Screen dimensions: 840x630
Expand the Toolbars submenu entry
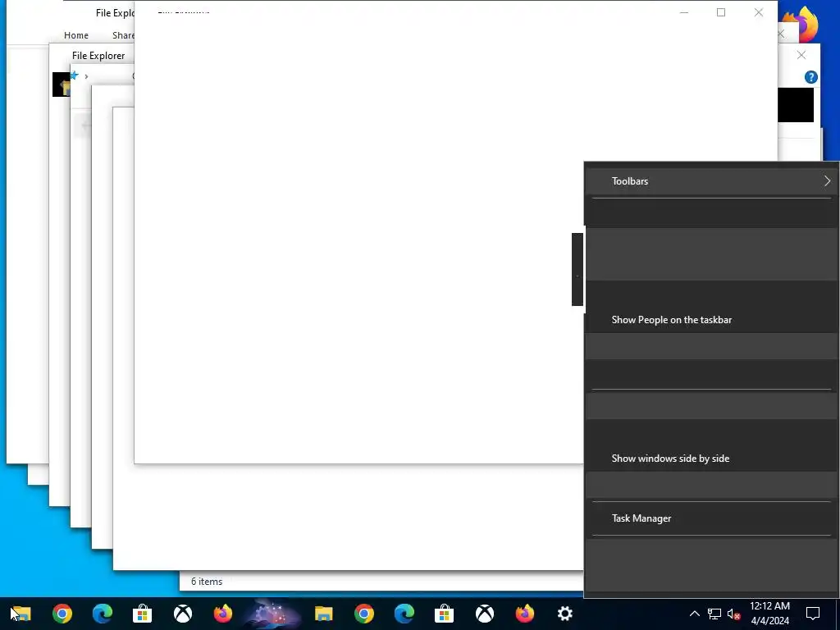[711, 181]
